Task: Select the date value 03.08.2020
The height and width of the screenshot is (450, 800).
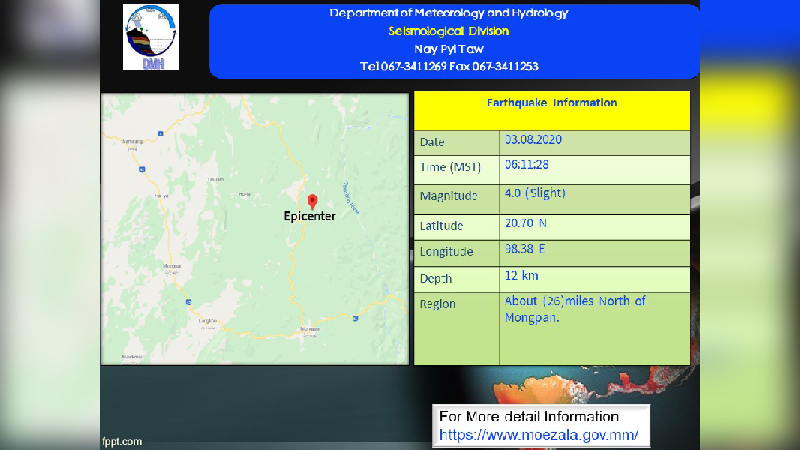Action: point(533,140)
